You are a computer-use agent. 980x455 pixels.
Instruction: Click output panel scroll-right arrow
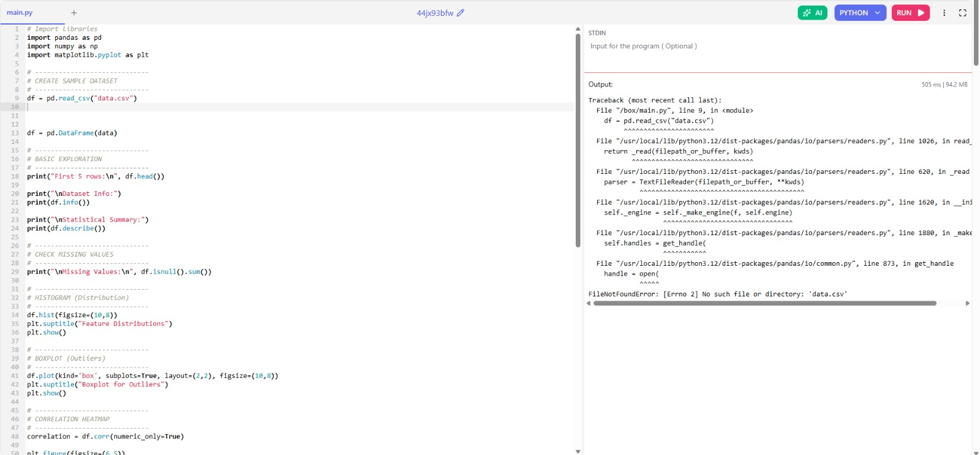968,303
